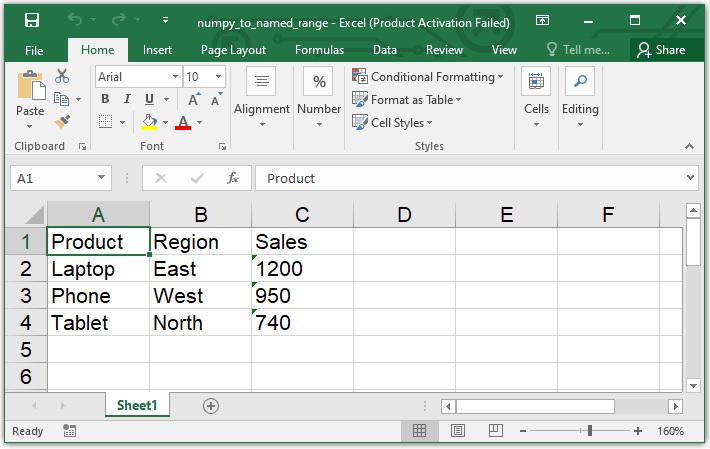Image resolution: width=710 pixels, height=449 pixels.
Task: Click the Save icon in title bar
Action: pyautogui.click(x=31, y=21)
